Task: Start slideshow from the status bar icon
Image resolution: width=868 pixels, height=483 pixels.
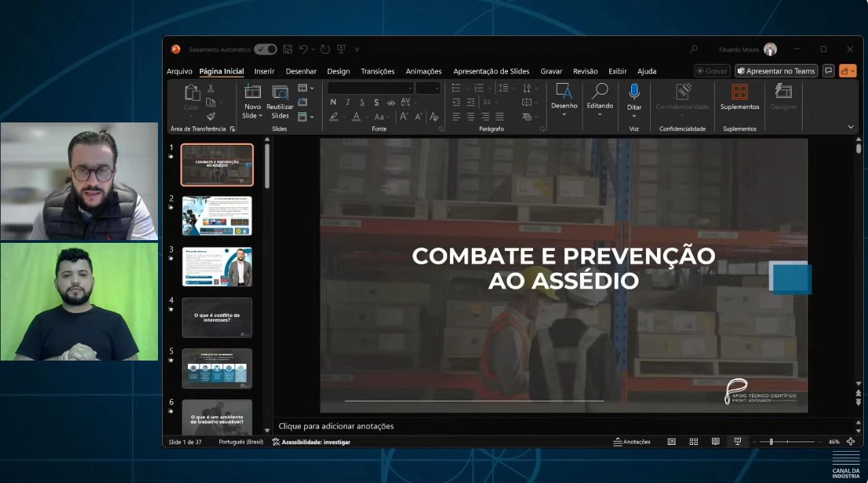Action: pos(737,442)
